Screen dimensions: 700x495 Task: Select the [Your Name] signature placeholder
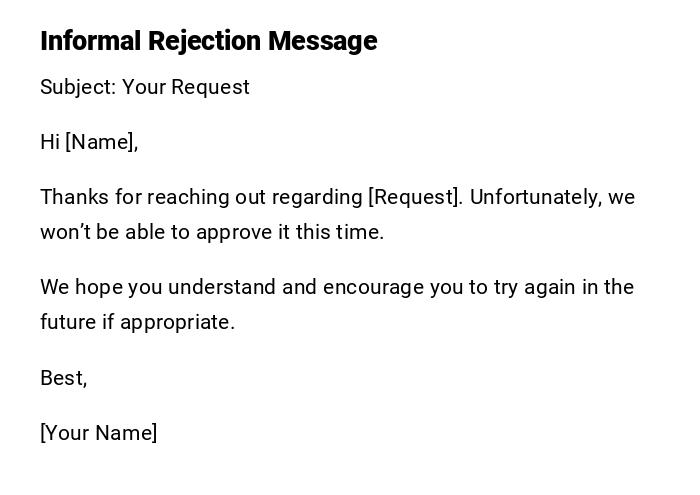coord(99,433)
